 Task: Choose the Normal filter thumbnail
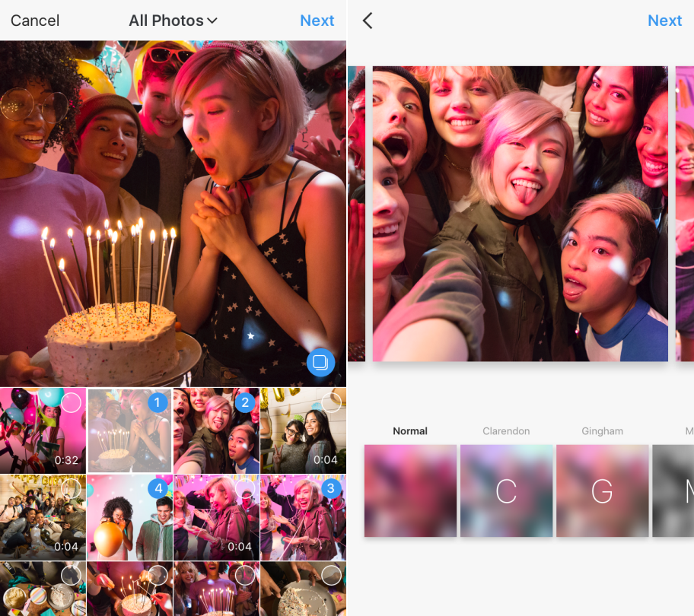[410, 491]
